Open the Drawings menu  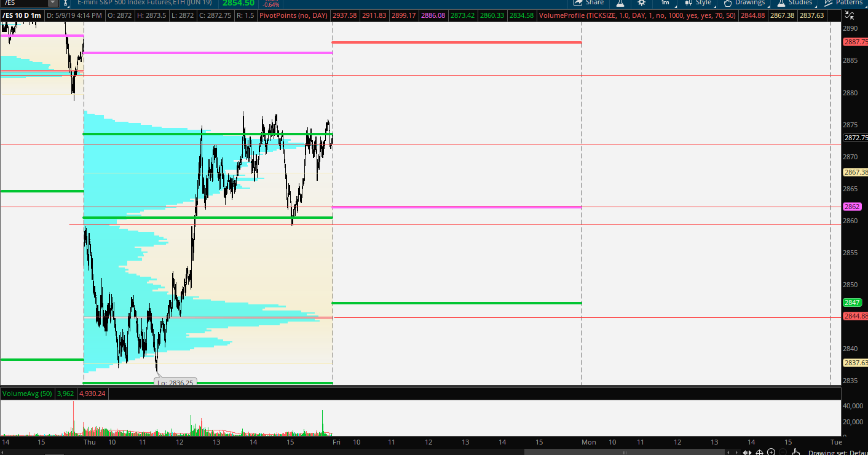point(744,2)
